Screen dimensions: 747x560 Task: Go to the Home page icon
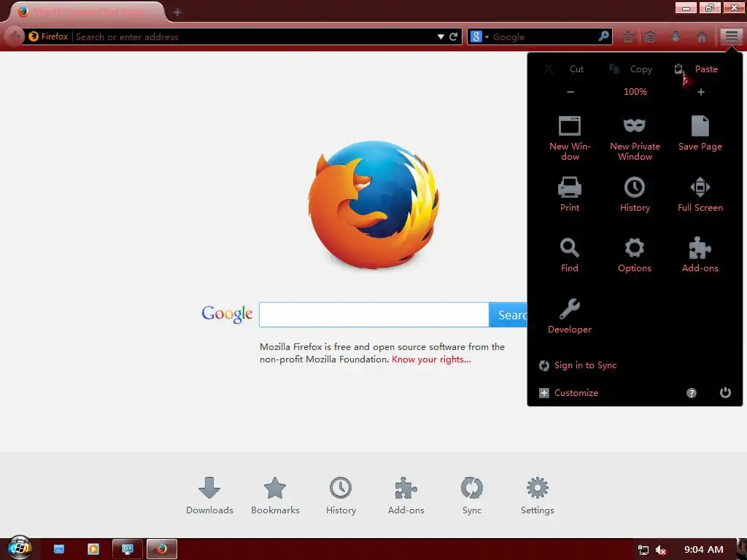(x=701, y=36)
